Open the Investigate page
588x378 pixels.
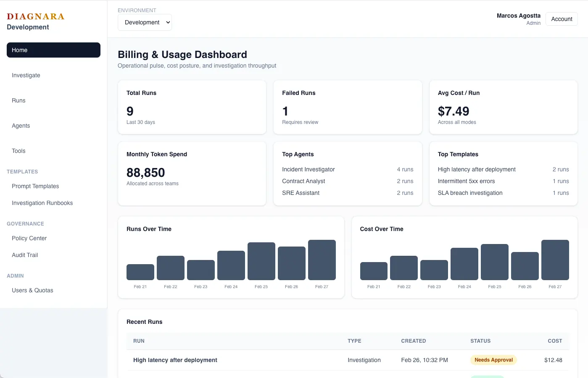[26, 75]
